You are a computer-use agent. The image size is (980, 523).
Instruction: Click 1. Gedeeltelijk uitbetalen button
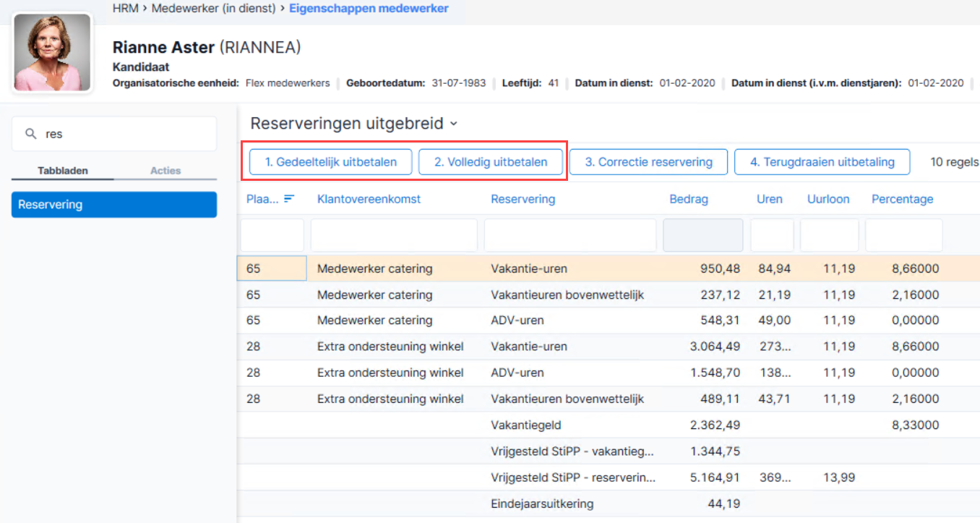pos(330,162)
